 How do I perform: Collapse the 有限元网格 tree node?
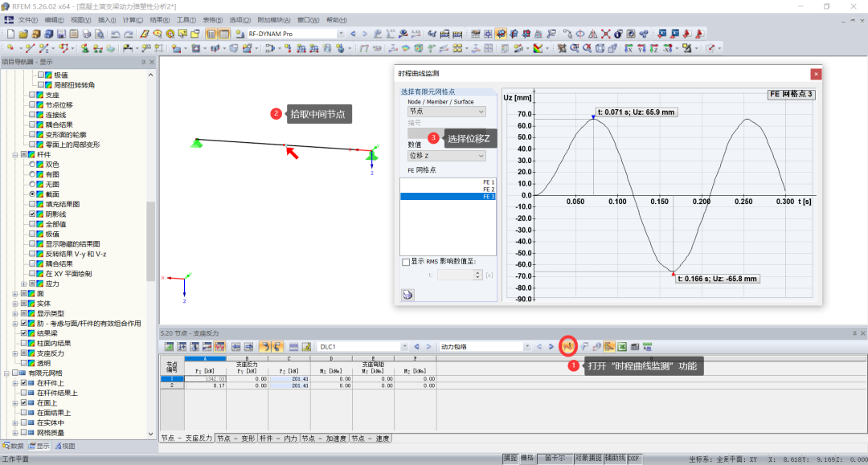coord(6,373)
